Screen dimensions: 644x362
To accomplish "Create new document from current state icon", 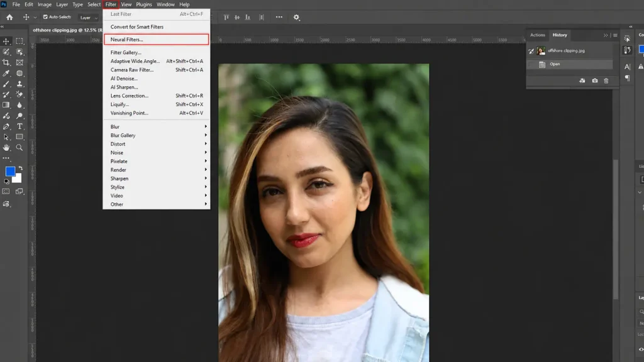I will click(x=582, y=81).
